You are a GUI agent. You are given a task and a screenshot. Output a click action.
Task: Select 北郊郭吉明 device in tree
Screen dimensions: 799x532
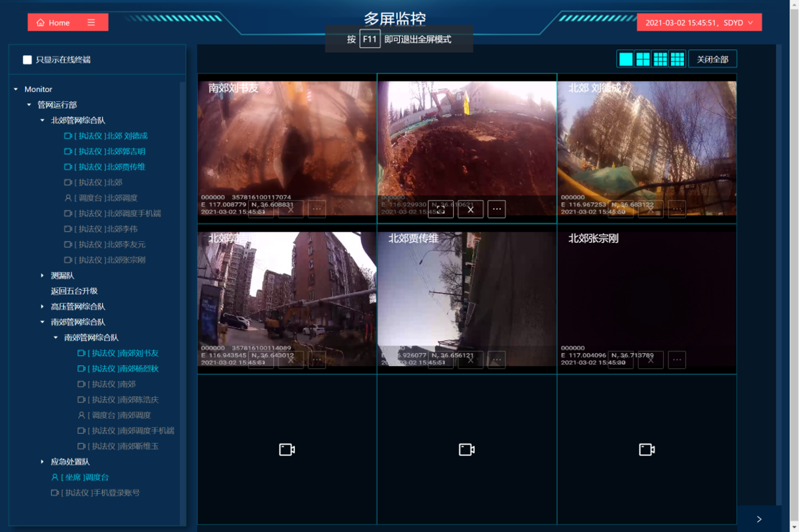point(110,151)
